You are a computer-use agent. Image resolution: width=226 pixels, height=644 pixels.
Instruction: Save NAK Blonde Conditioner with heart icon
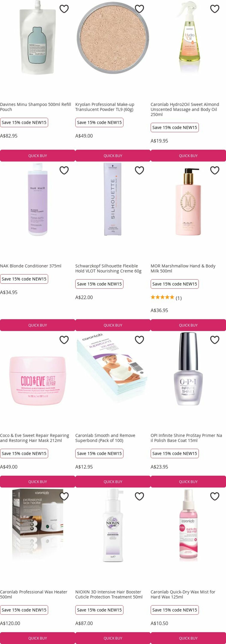(x=64, y=170)
